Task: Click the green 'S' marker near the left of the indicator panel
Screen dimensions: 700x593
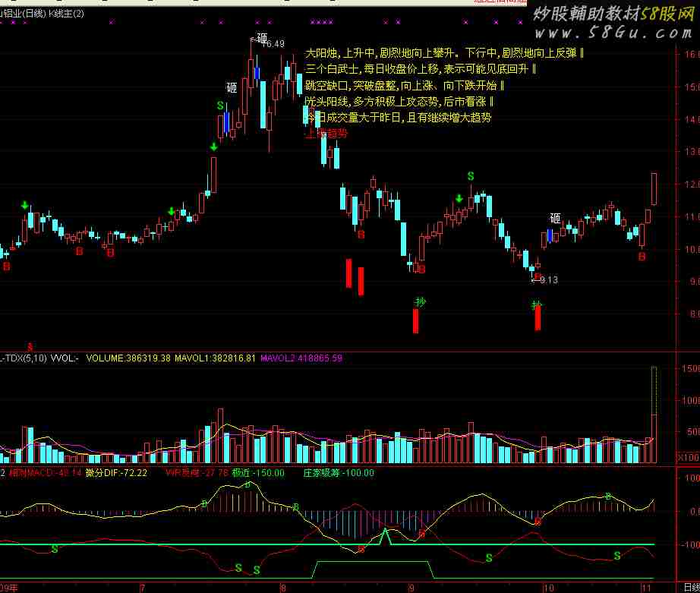Action: point(55,549)
